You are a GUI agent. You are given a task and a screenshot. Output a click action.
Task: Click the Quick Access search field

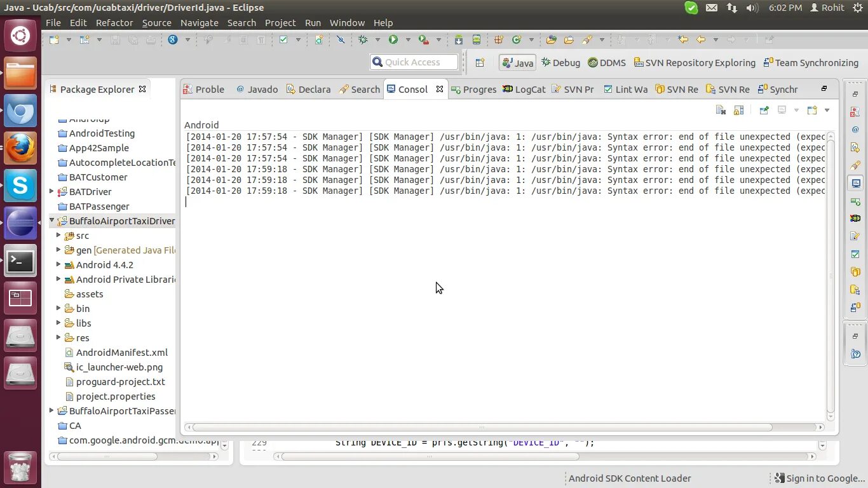(414, 62)
